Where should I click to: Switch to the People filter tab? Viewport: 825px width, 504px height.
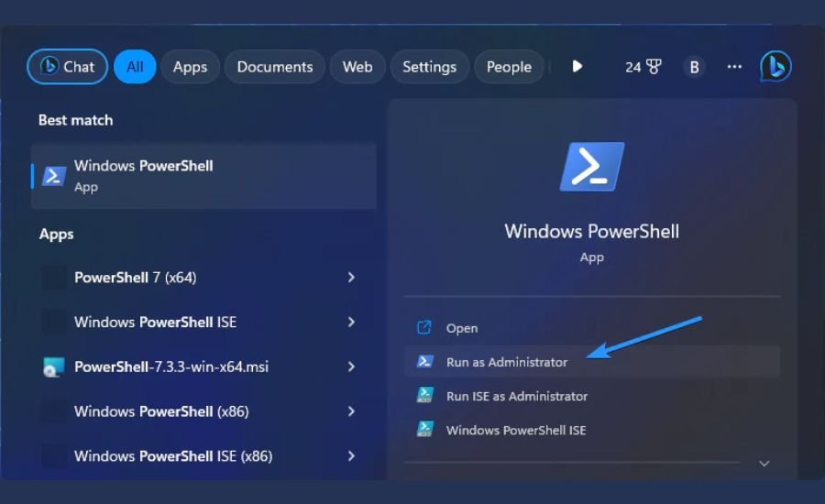(509, 67)
